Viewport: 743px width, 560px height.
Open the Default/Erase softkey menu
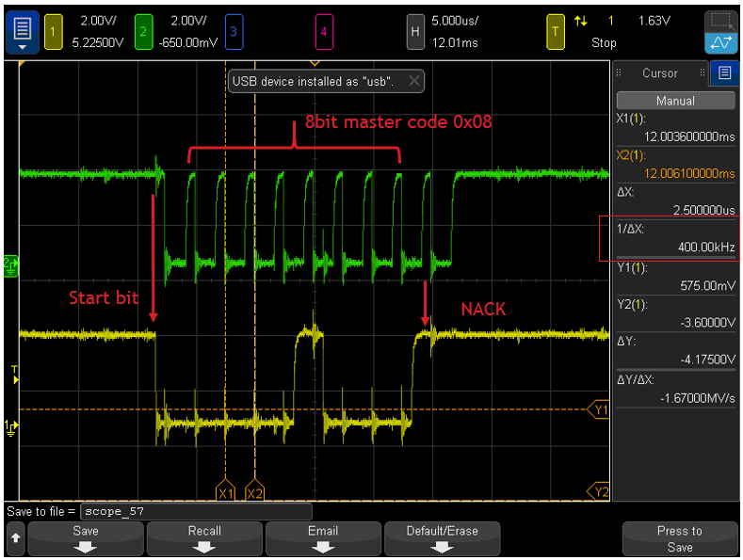[x=442, y=538]
